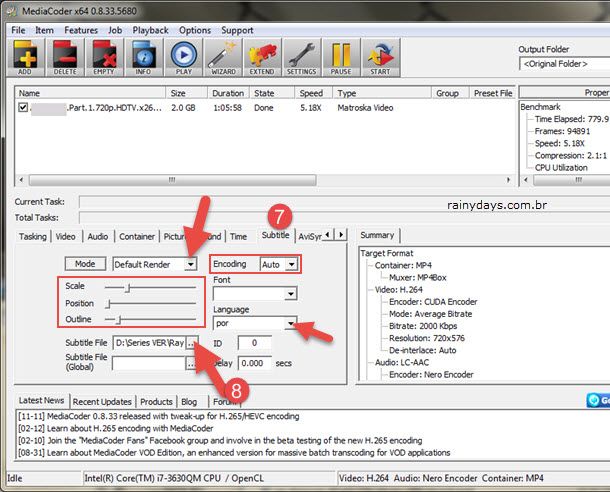Click the START transcoding icon

click(x=380, y=58)
